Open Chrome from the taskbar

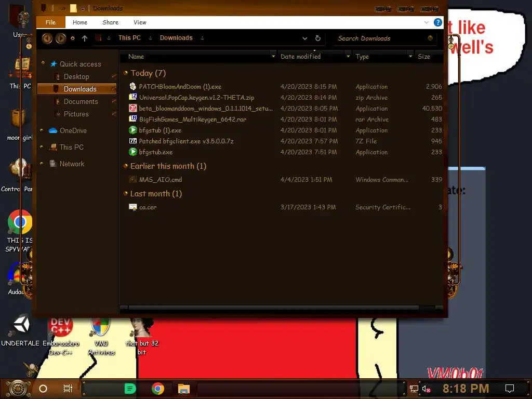click(x=158, y=389)
